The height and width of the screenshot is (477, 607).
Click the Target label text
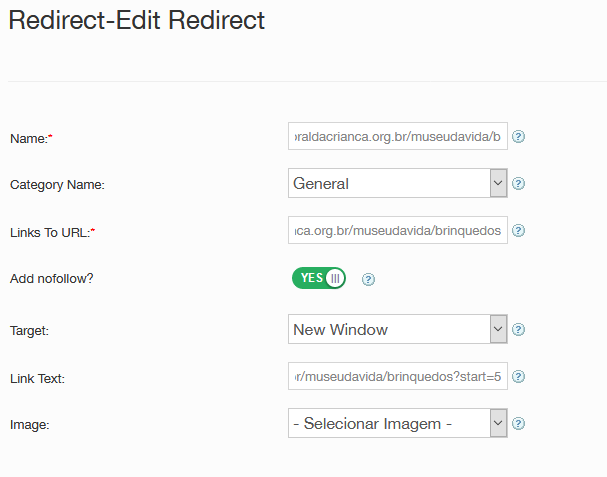click(x=29, y=329)
